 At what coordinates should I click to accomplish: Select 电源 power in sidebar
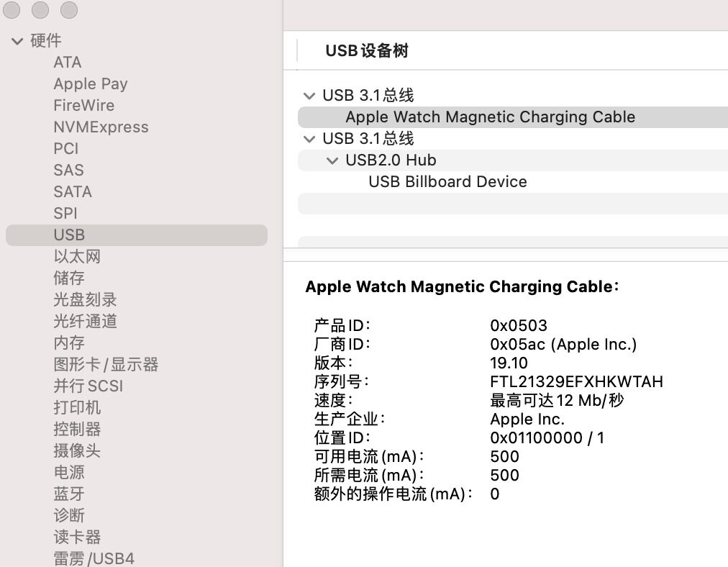tap(69, 473)
